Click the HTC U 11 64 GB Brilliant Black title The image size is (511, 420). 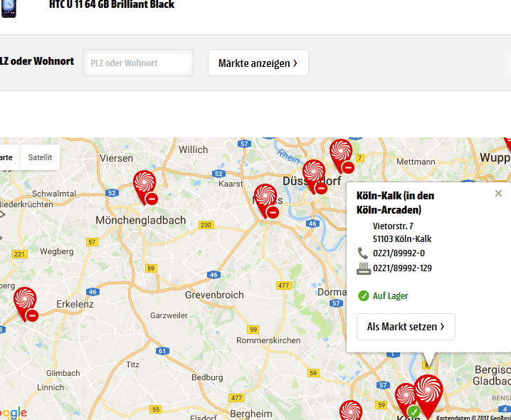(112, 4)
